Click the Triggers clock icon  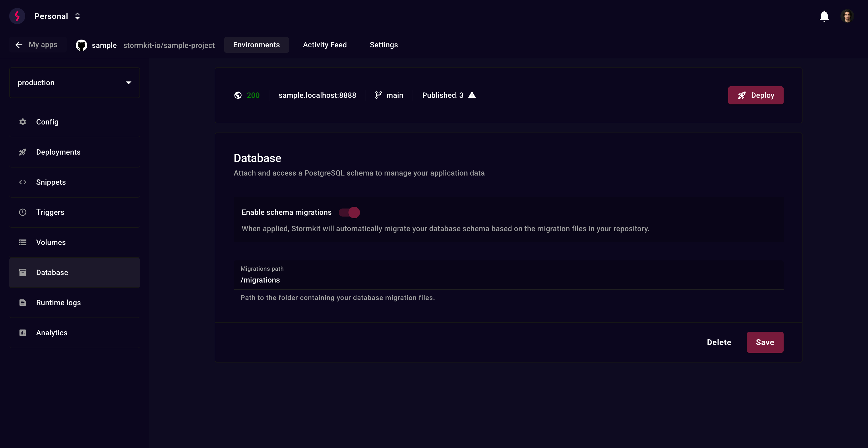(x=23, y=213)
